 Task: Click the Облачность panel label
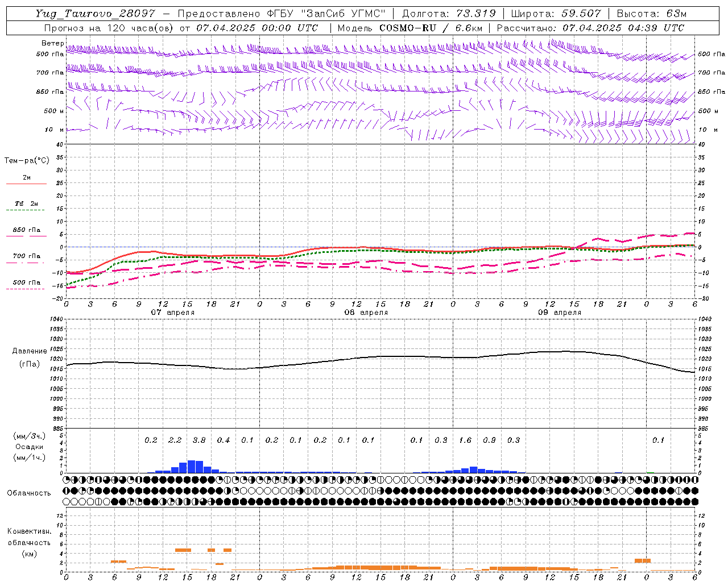pos(29,493)
